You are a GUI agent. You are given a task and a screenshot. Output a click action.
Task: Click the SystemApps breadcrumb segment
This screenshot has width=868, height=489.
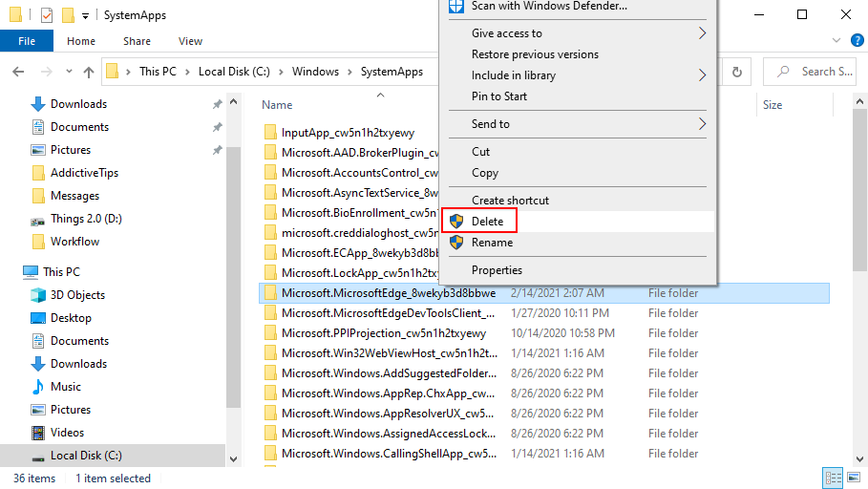tap(392, 72)
